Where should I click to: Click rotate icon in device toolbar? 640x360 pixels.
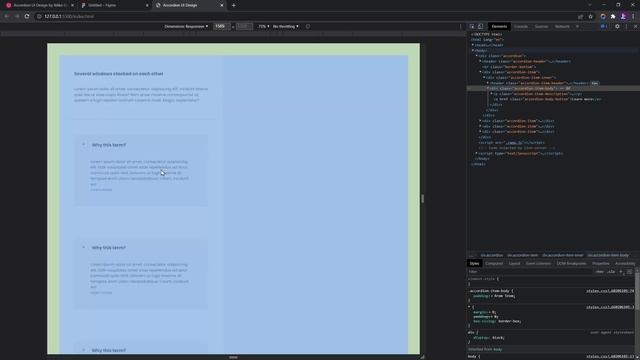308,26
